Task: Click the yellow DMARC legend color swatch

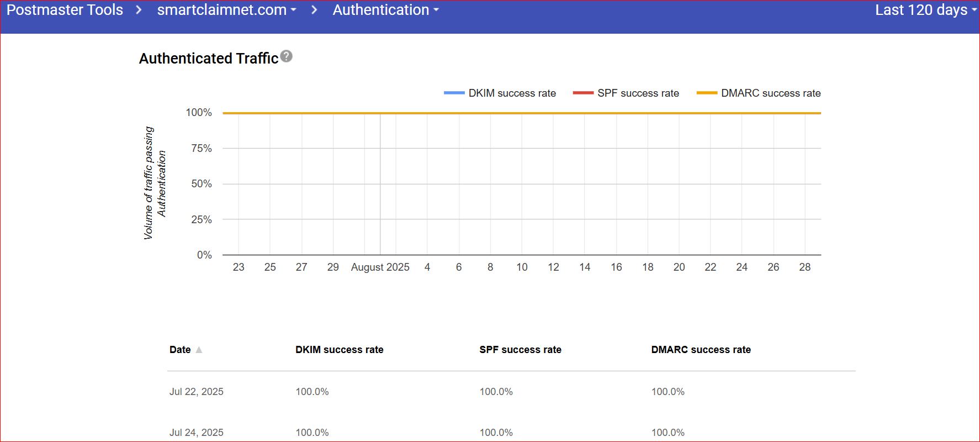Action: click(707, 93)
